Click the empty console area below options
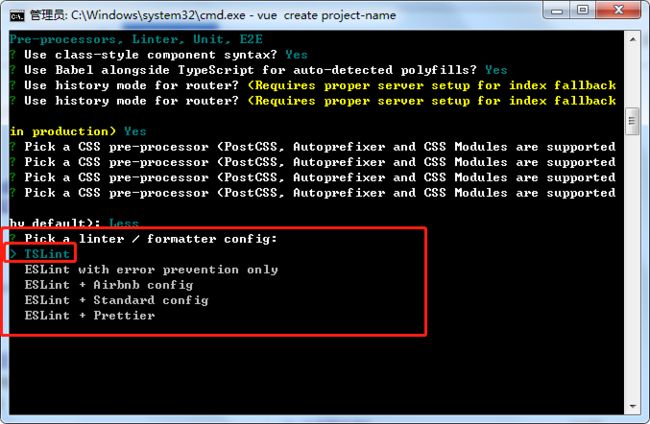Image resolution: width=650 pixels, height=424 pixels. coord(315,373)
